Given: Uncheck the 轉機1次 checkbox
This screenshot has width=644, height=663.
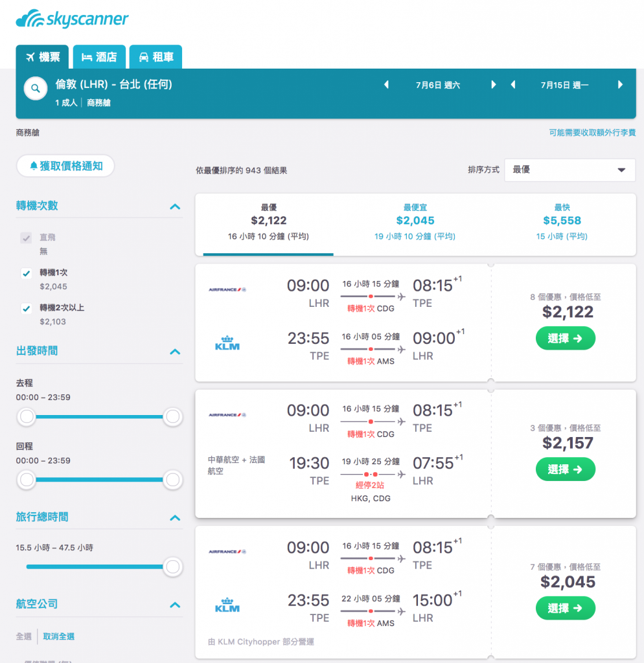Looking at the screenshot, I should (26, 273).
